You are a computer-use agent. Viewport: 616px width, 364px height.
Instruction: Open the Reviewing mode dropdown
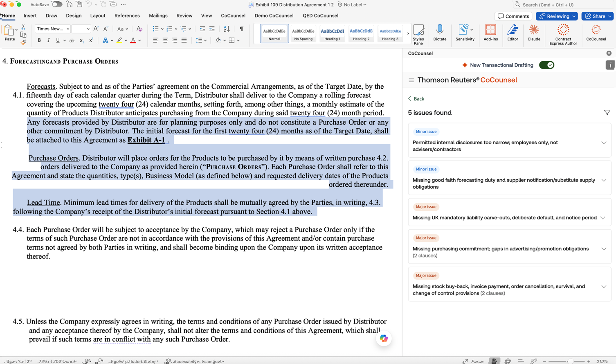557,16
